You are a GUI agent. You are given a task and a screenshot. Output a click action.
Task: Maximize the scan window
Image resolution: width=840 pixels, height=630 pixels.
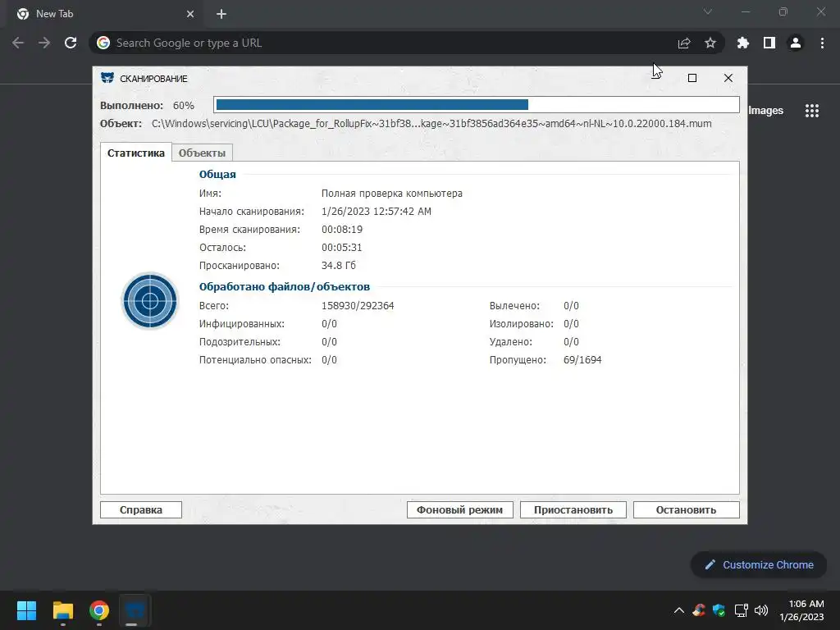[x=692, y=78]
